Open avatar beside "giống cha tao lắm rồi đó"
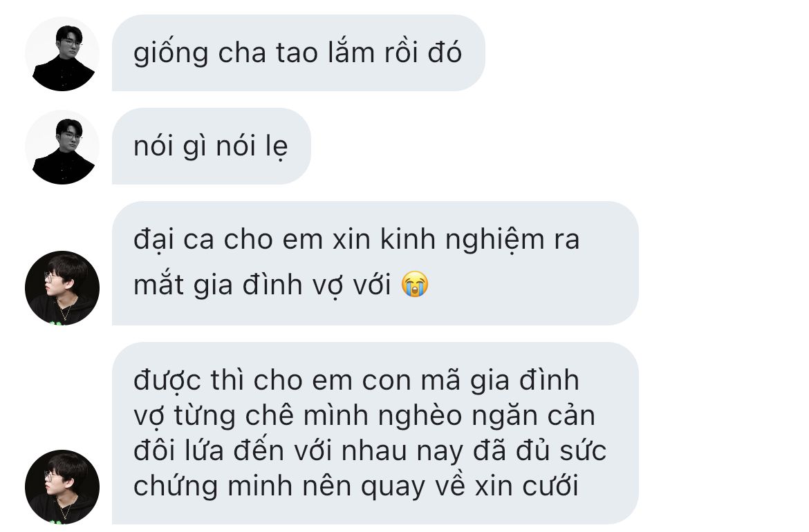The width and height of the screenshot is (809, 532). point(62,54)
